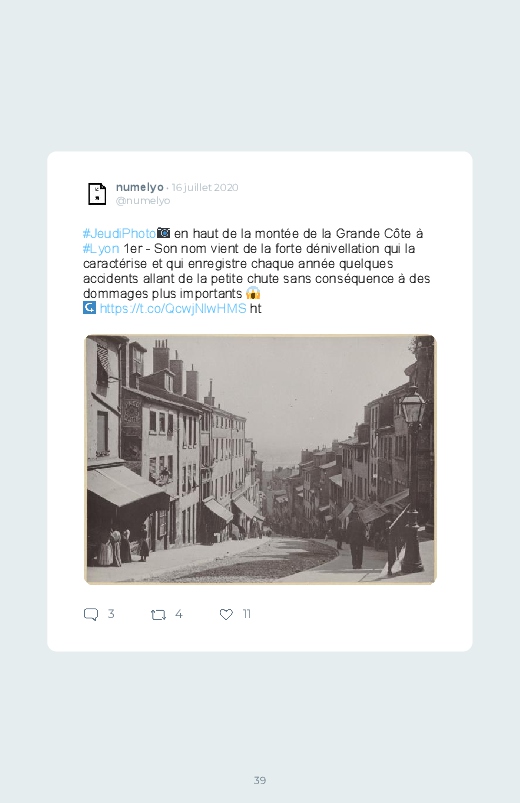Click the reply count 3
The height and width of the screenshot is (803, 520).
(x=111, y=614)
